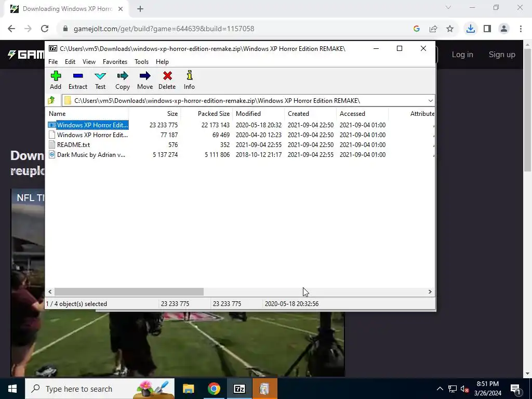The height and width of the screenshot is (399, 532).
Task: Open 7-Zip from the taskbar
Action: click(239, 389)
